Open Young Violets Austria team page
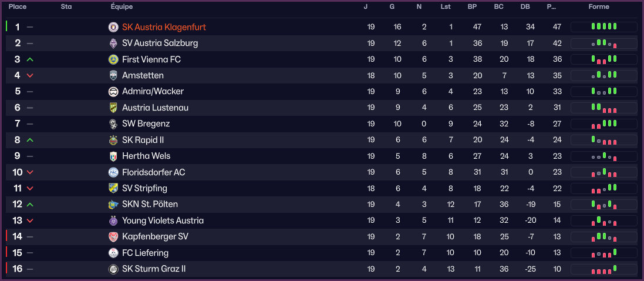The image size is (644, 281). click(163, 220)
